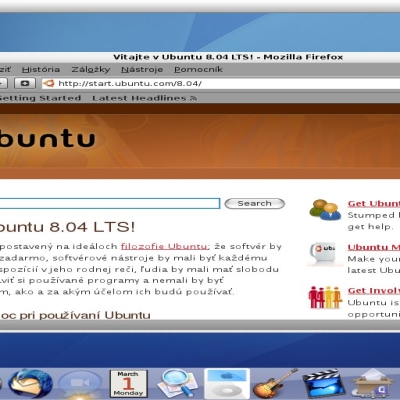Viewport: 400px width, 400px height.
Task: Open the Get Ubuntu help link
Action: coord(374,203)
